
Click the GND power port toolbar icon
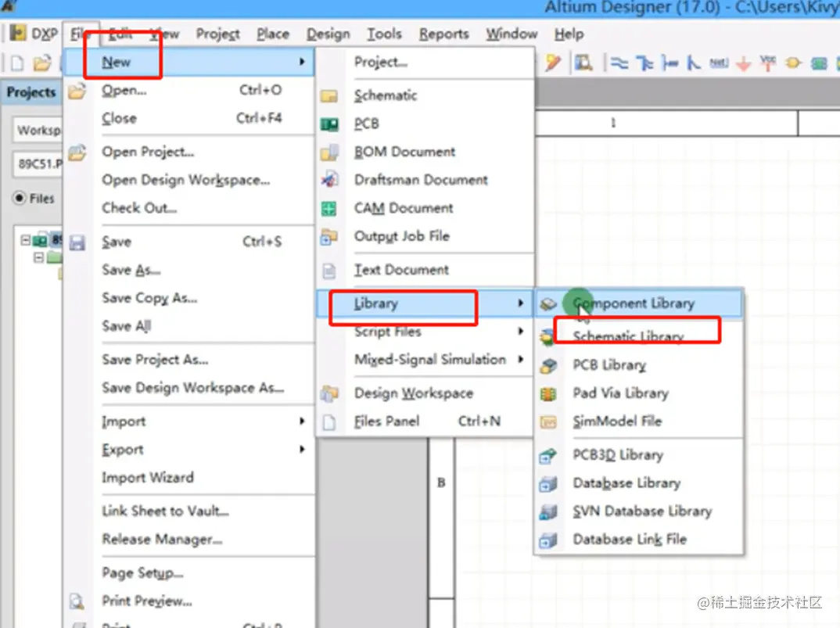pyautogui.click(x=744, y=64)
